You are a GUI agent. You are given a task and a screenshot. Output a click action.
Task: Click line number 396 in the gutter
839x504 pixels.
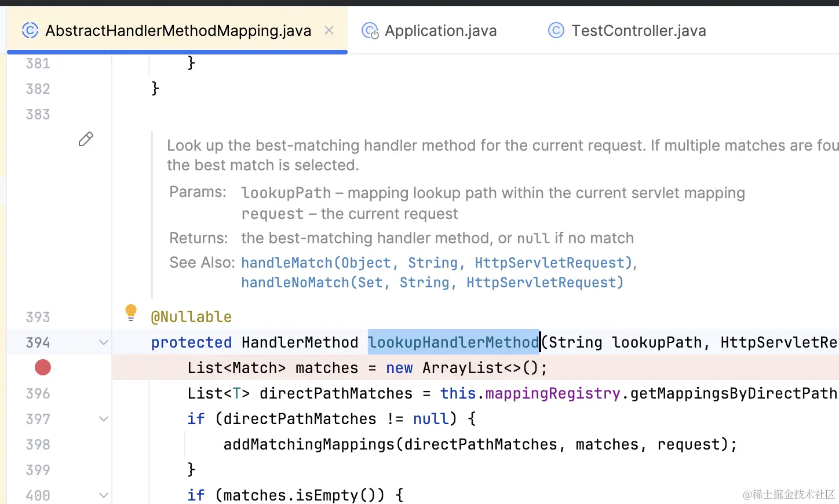38,393
